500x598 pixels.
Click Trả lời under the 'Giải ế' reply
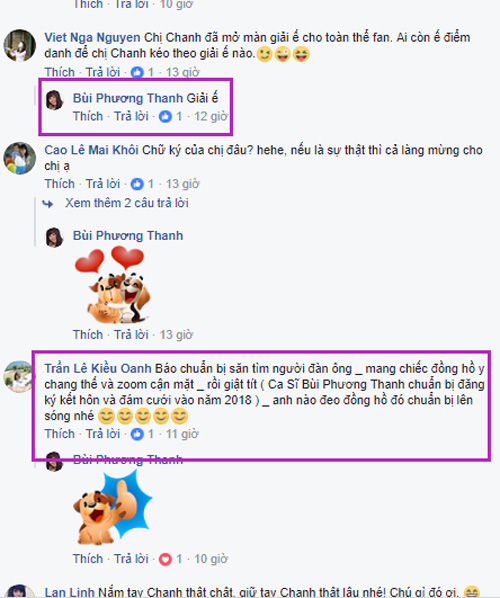(131, 116)
